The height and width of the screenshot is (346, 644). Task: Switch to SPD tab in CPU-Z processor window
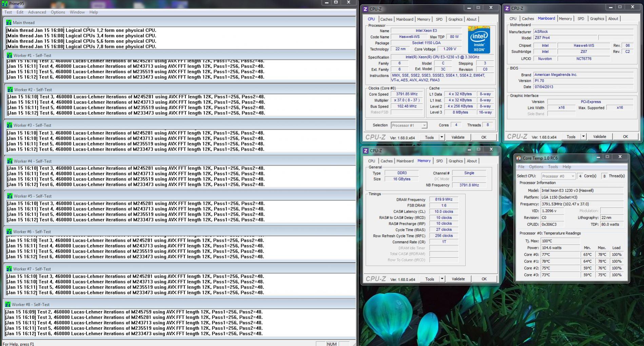(x=439, y=19)
